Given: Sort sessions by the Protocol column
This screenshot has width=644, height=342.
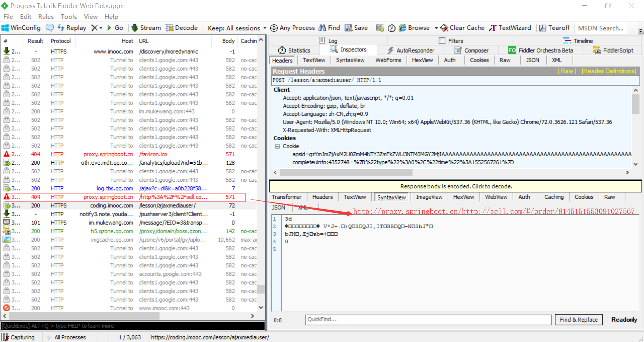Looking at the screenshot, I should tap(61, 41).
